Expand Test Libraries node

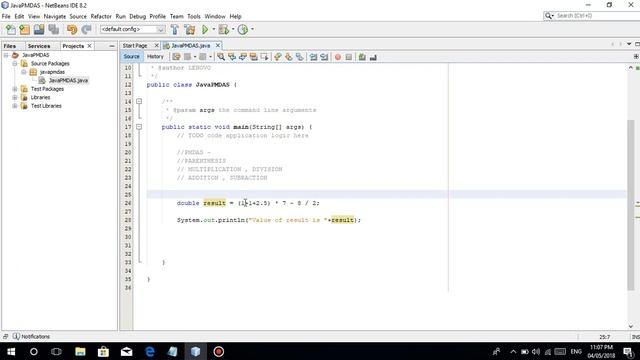[x=15, y=106]
